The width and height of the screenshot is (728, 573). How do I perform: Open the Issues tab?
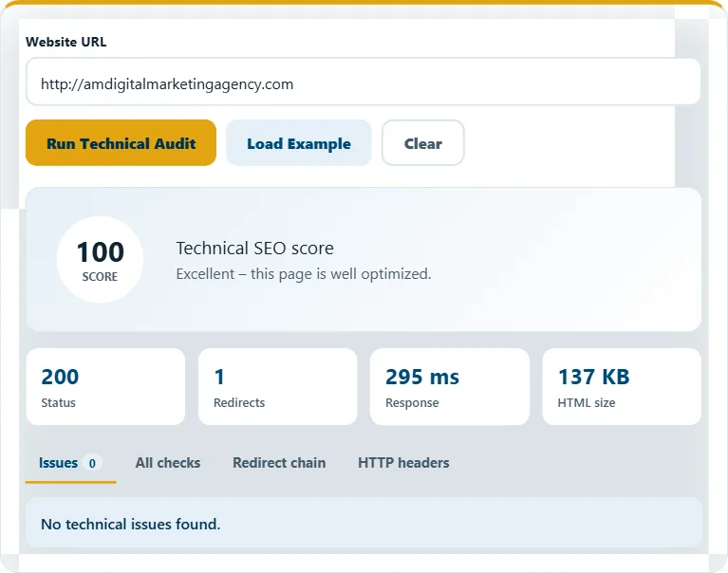pos(70,463)
